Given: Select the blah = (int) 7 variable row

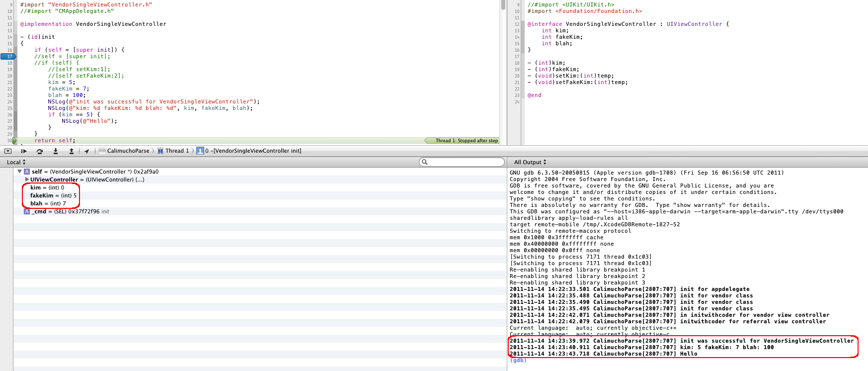Looking at the screenshot, I should click(48, 203).
